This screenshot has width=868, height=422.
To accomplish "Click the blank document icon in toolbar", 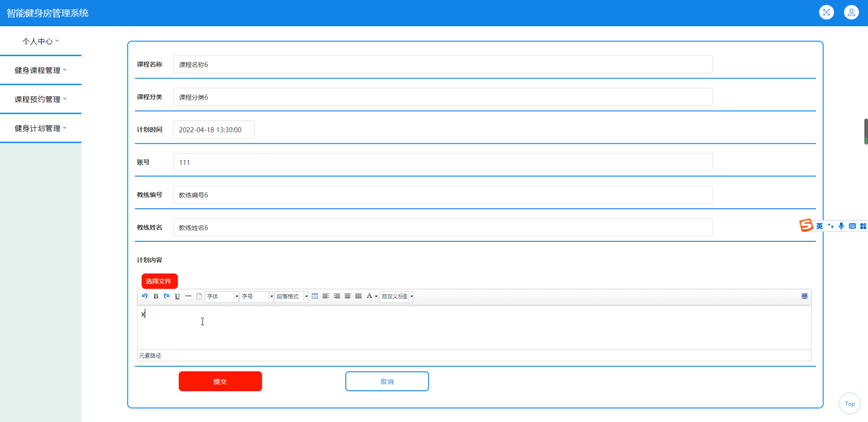I will [199, 296].
